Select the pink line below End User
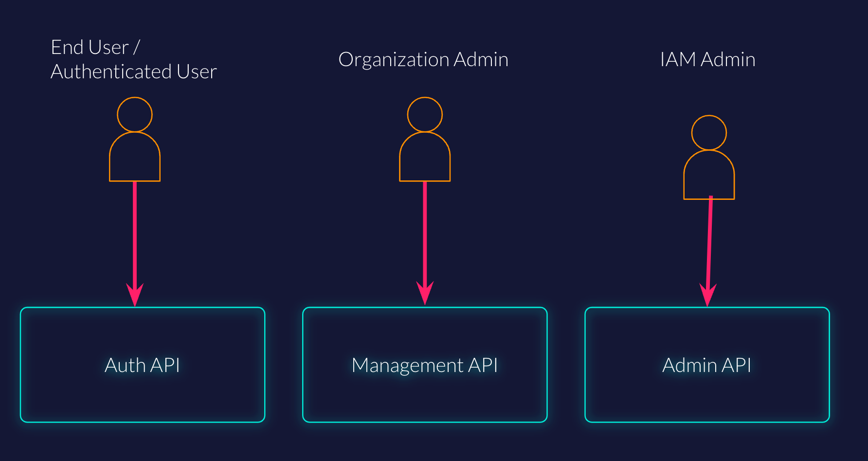This screenshot has height=461, width=868. tap(135, 233)
